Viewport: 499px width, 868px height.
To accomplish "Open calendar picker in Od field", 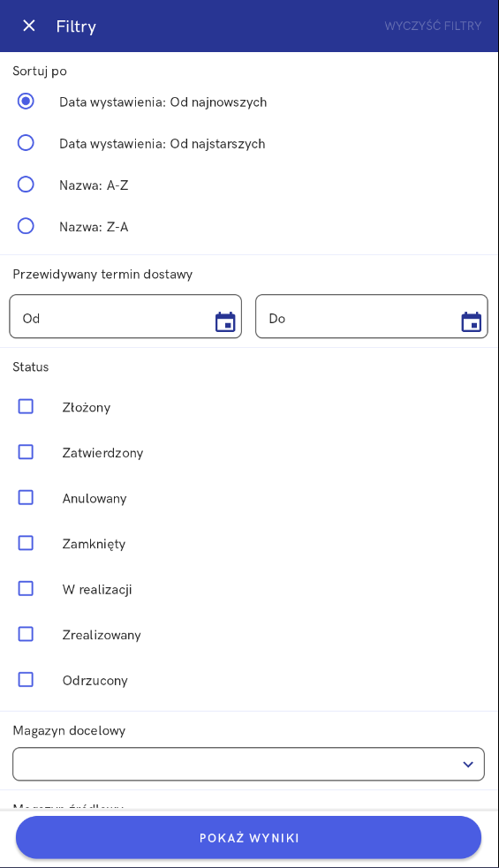I will click(x=225, y=321).
